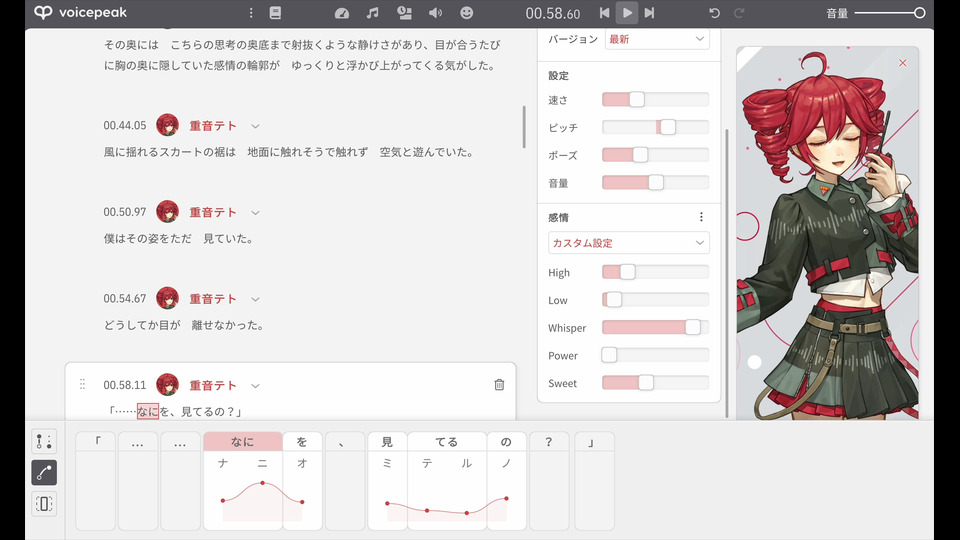The height and width of the screenshot is (540, 960).
Task: Open the dictionary book icon
Action: pos(276,13)
